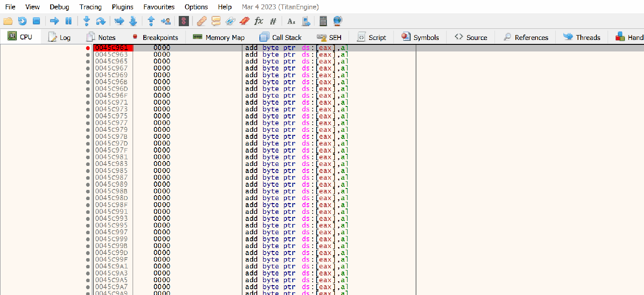The image size is (644, 295).
Task: Open a new executable with the folder icon
Action: point(8,20)
